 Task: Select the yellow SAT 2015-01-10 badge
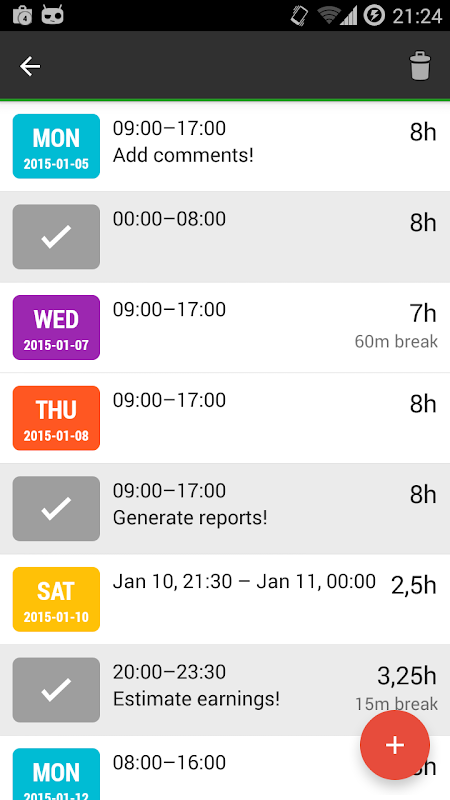56,599
